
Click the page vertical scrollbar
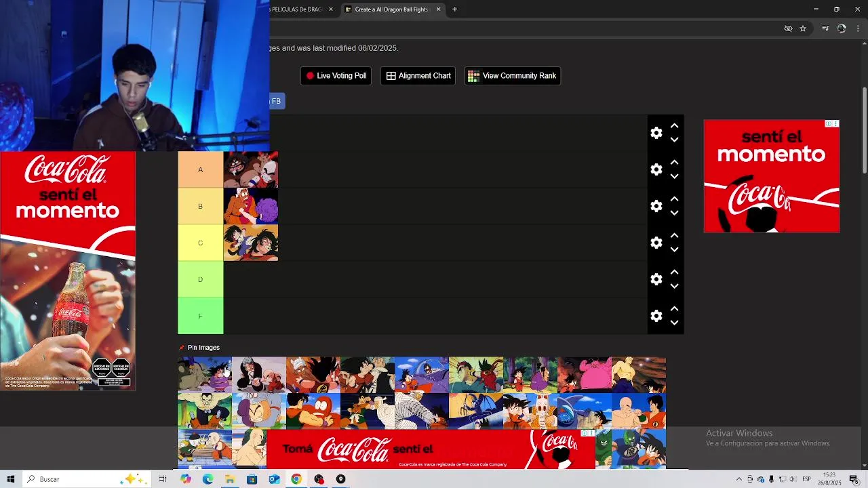864,131
